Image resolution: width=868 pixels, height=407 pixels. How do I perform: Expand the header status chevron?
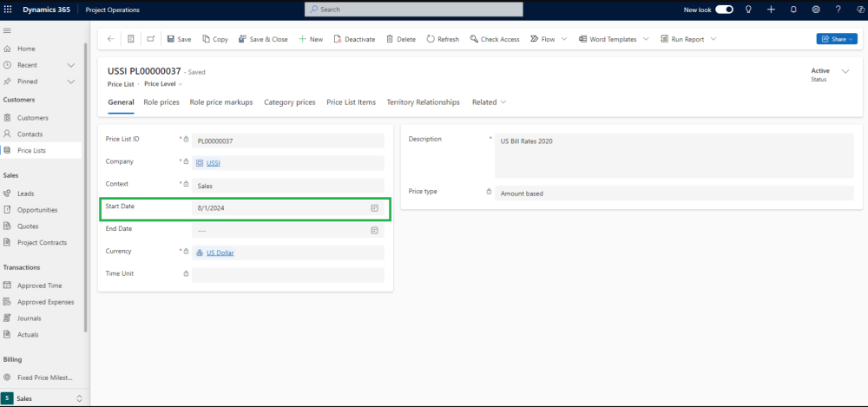click(x=845, y=71)
